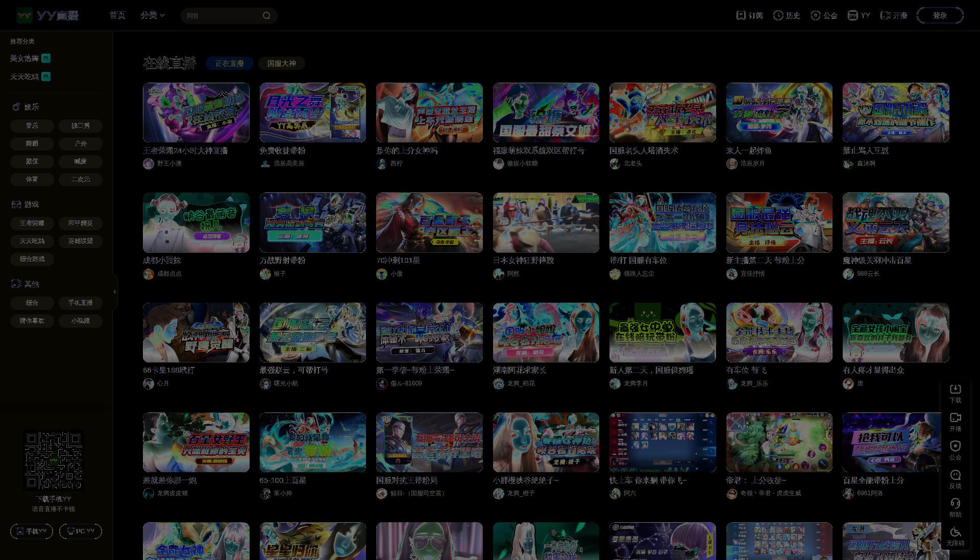The width and height of the screenshot is (980, 560).
Task: Open stream title 禁止骂人互怼
Action: (866, 151)
